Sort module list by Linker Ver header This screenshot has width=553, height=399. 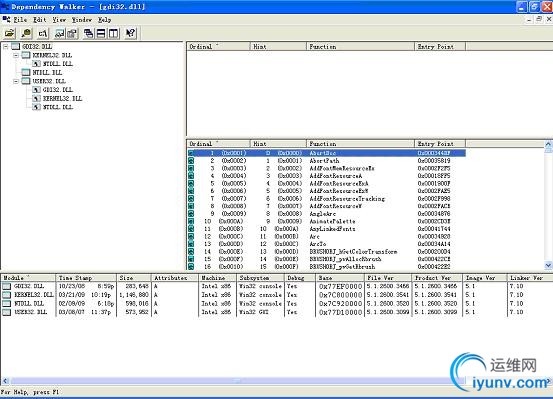pyautogui.click(x=530, y=278)
